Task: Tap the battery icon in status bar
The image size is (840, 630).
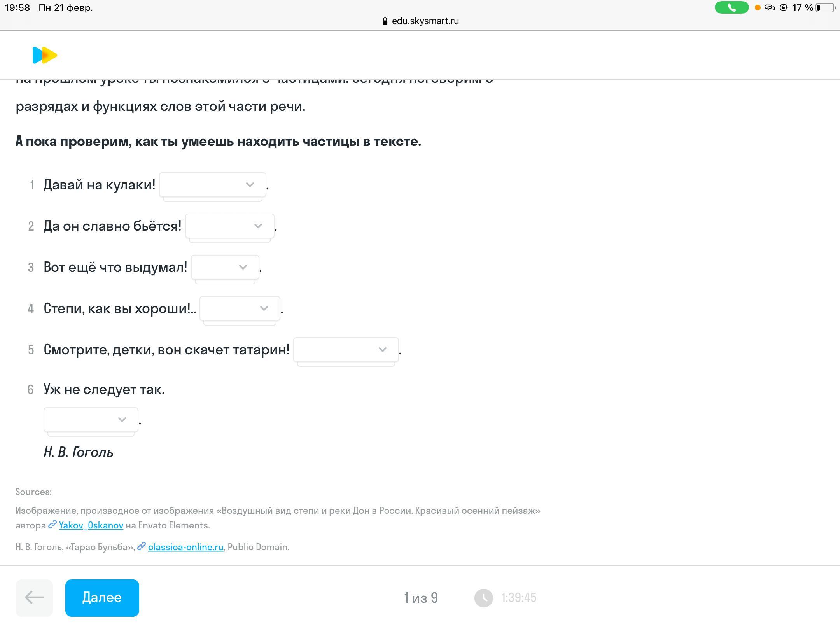Action: 825,8
